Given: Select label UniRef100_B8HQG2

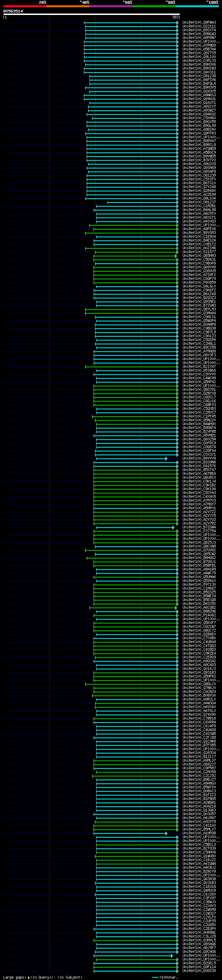Looking at the screenshot, I should pyautogui.click(x=199, y=558).
